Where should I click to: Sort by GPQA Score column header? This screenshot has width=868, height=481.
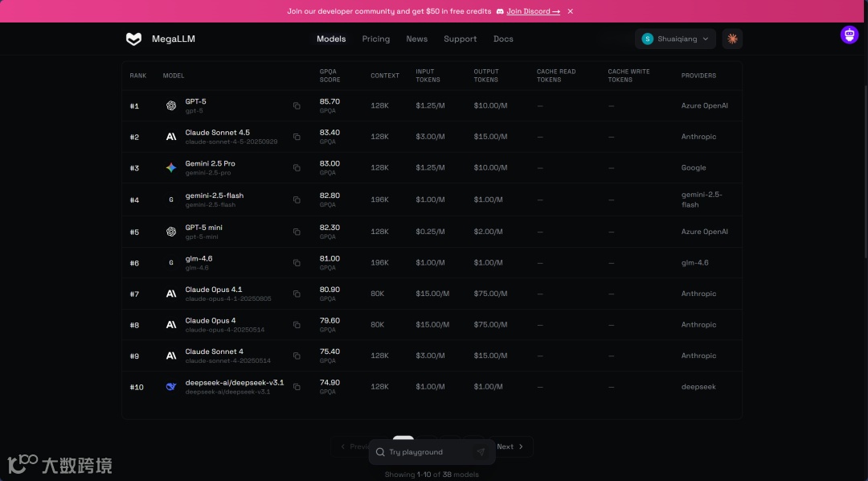point(330,76)
